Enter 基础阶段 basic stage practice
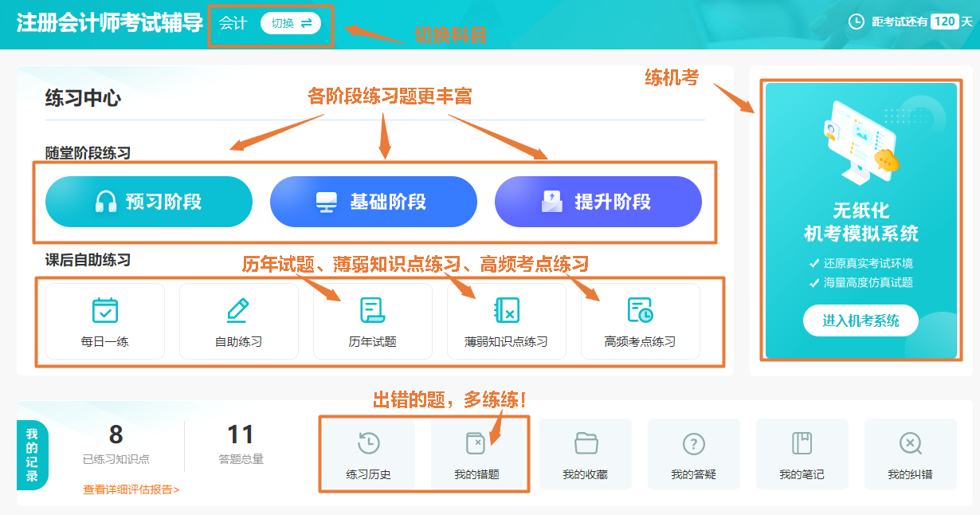 point(374,202)
